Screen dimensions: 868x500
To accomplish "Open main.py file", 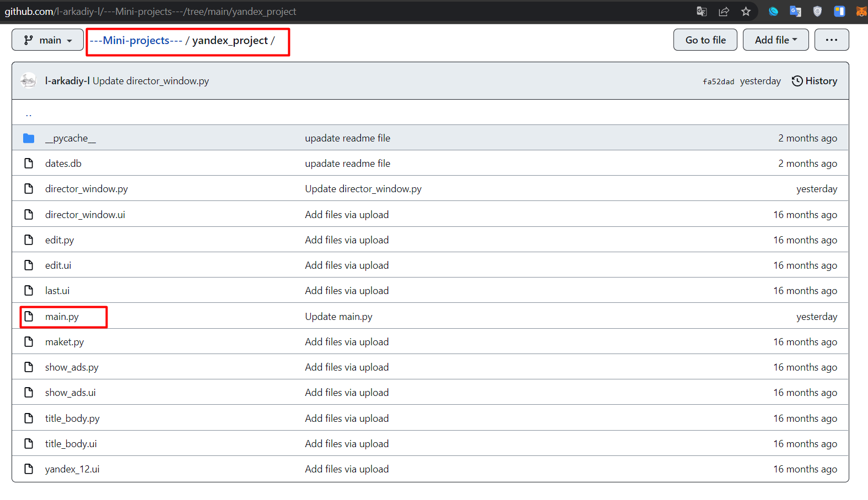I will coord(62,317).
